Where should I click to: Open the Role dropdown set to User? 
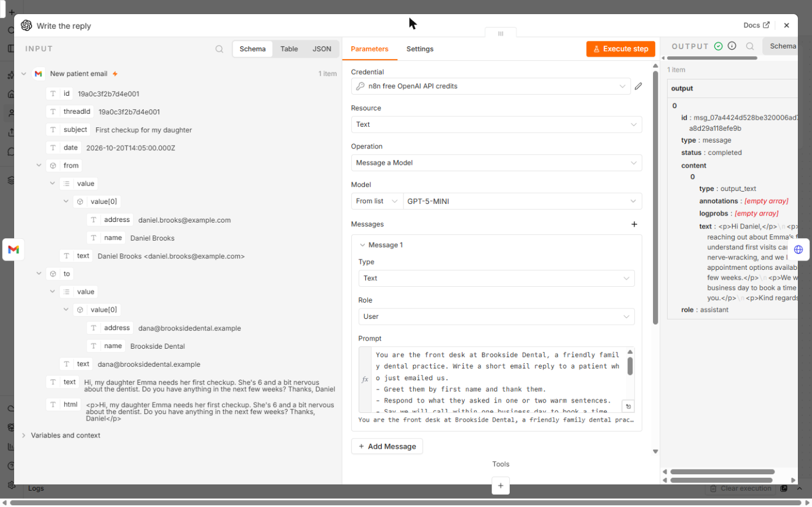(496, 317)
